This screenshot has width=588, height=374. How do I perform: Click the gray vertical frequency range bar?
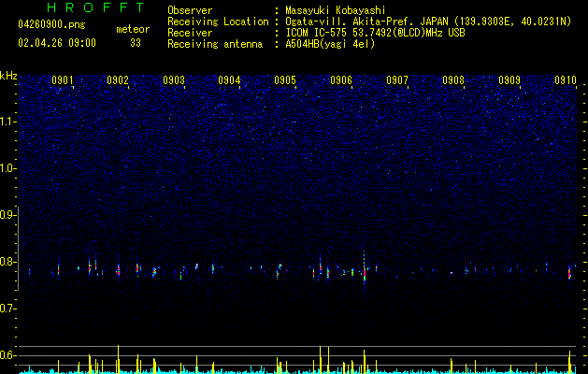point(18,248)
